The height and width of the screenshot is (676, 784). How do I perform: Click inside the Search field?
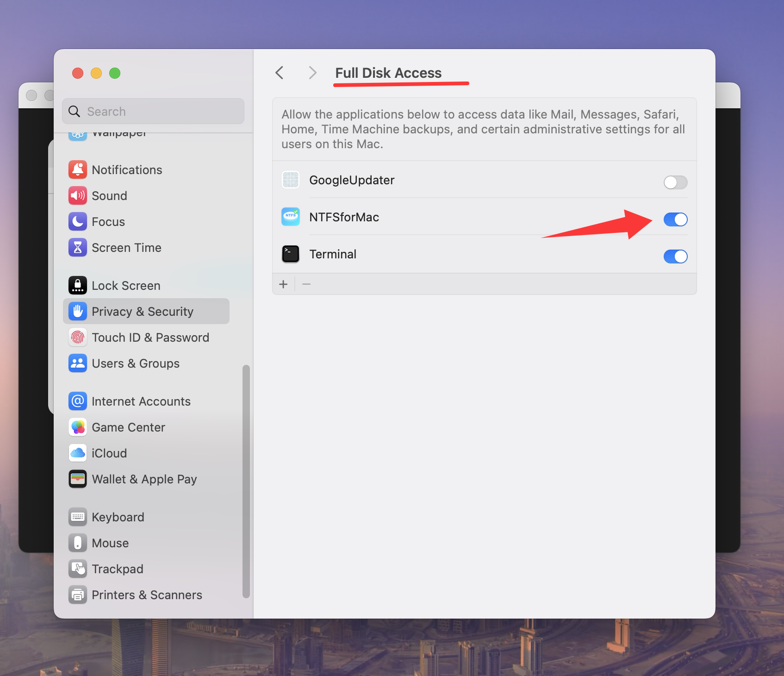[153, 111]
